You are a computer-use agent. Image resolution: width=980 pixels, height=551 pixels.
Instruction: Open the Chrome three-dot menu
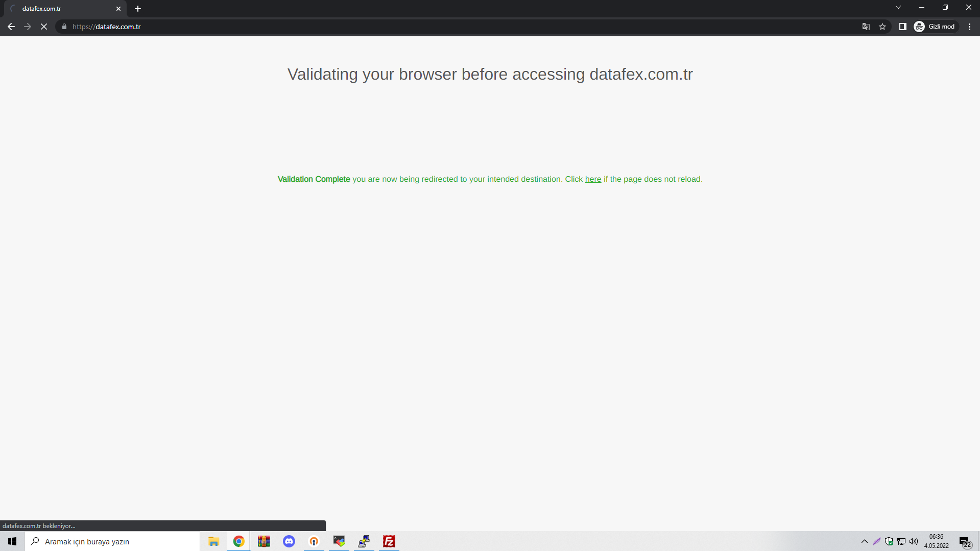(970, 27)
